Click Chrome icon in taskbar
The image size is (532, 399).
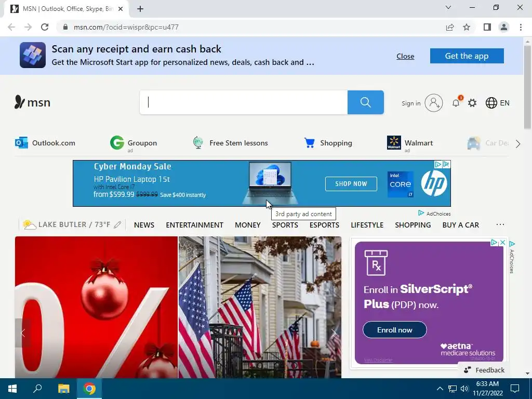89,389
